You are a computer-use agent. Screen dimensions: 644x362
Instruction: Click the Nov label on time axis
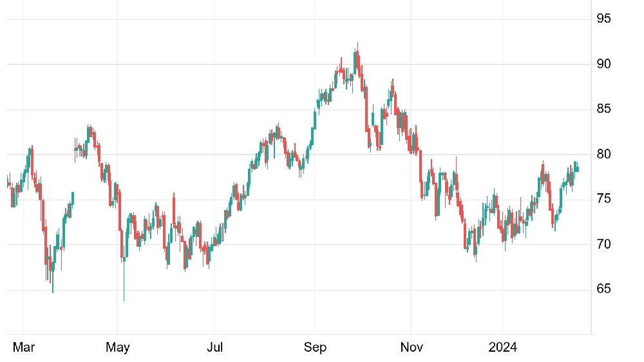(412, 347)
